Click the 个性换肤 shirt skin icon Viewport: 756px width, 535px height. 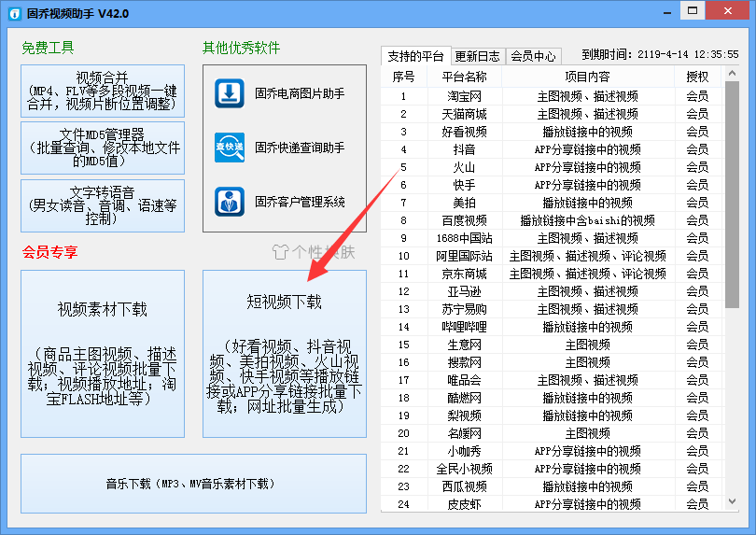click(x=280, y=252)
